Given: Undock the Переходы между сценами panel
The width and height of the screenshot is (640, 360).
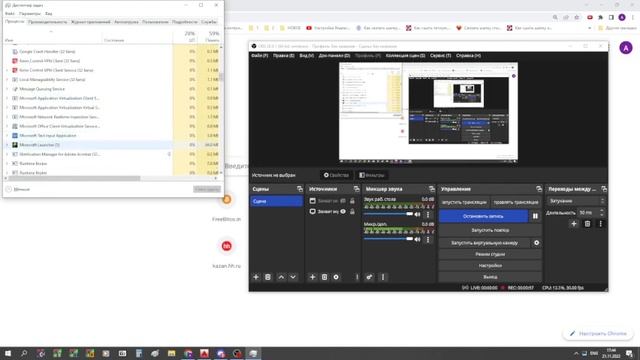Looking at the screenshot, I should (x=604, y=189).
